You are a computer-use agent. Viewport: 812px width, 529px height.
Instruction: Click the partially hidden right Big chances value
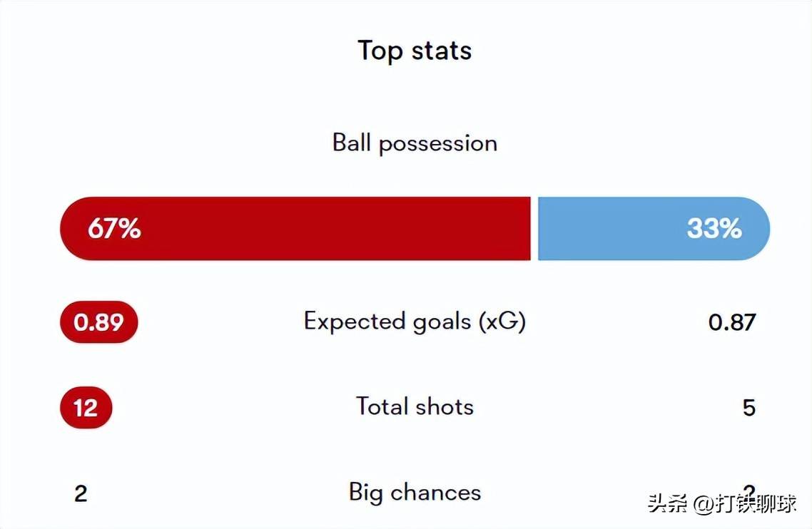[x=748, y=489]
